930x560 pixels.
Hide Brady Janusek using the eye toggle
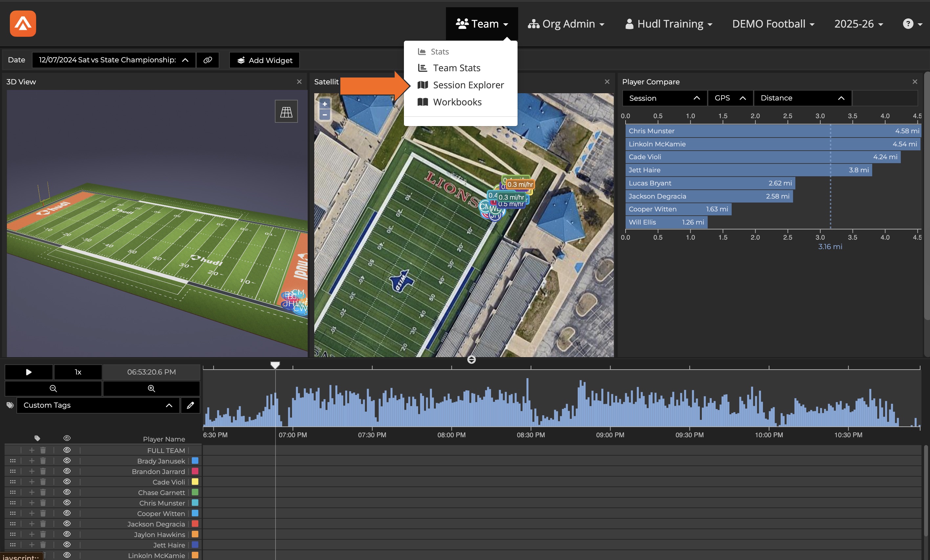[67, 461]
